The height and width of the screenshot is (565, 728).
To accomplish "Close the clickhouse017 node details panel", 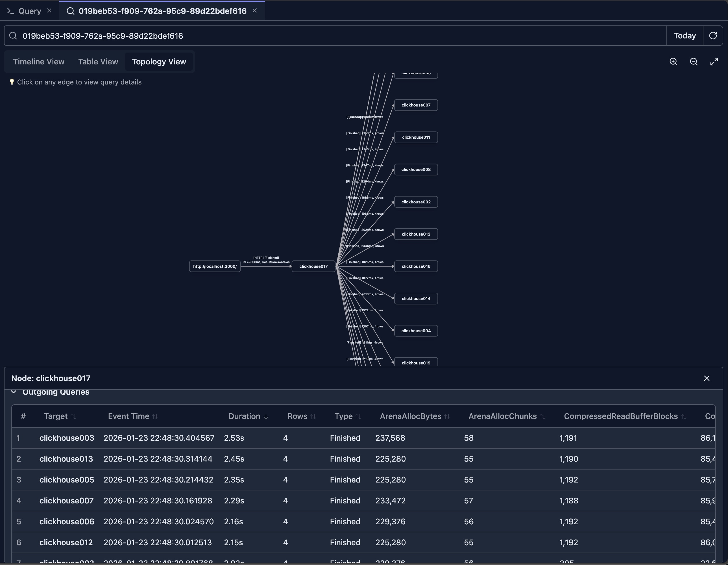I will point(706,378).
